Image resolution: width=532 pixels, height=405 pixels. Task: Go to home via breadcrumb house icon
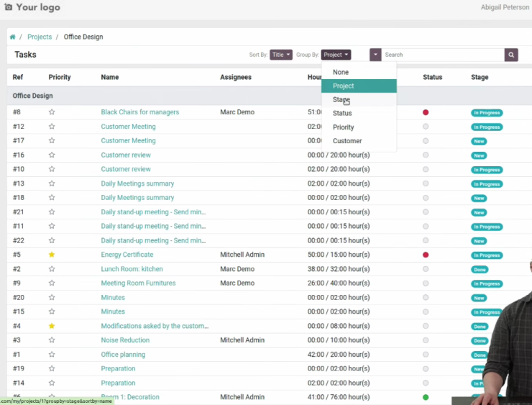(x=12, y=37)
